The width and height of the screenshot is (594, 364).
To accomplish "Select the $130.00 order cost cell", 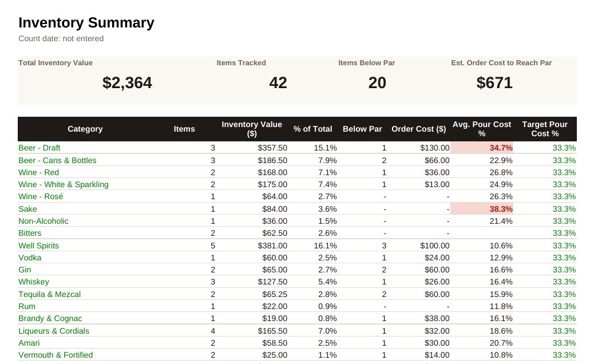I will (434, 148).
